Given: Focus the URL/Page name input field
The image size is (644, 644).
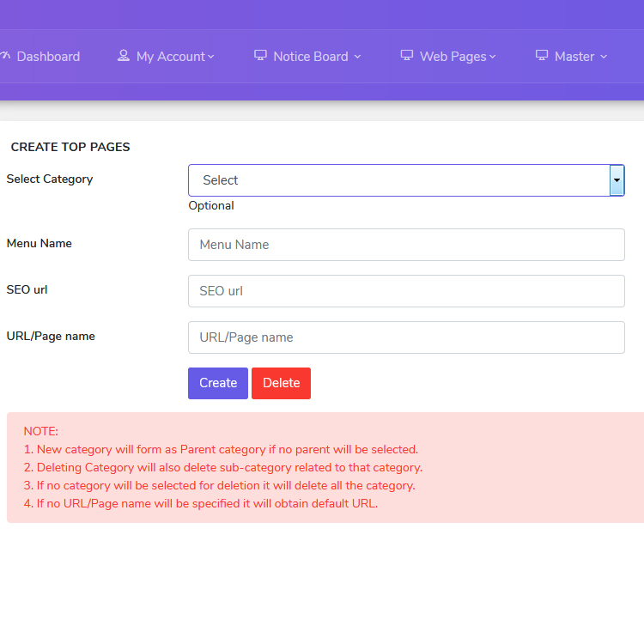Looking at the screenshot, I should coord(406,337).
